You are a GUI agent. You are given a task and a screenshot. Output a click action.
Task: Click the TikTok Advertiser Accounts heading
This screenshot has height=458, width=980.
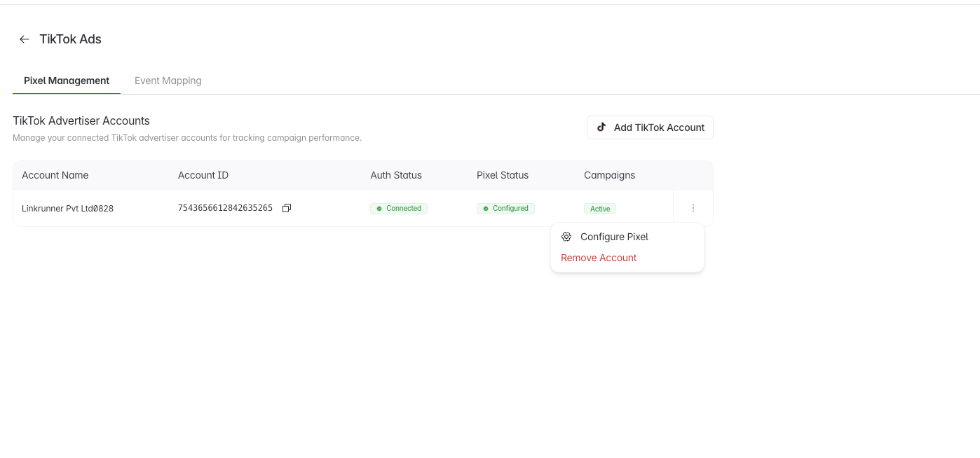point(81,121)
